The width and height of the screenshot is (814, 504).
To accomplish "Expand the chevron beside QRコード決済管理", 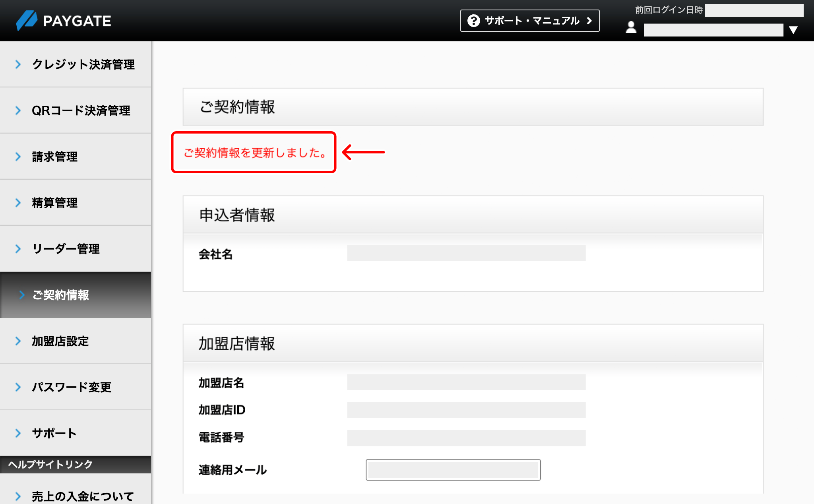I will (x=18, y=110).
